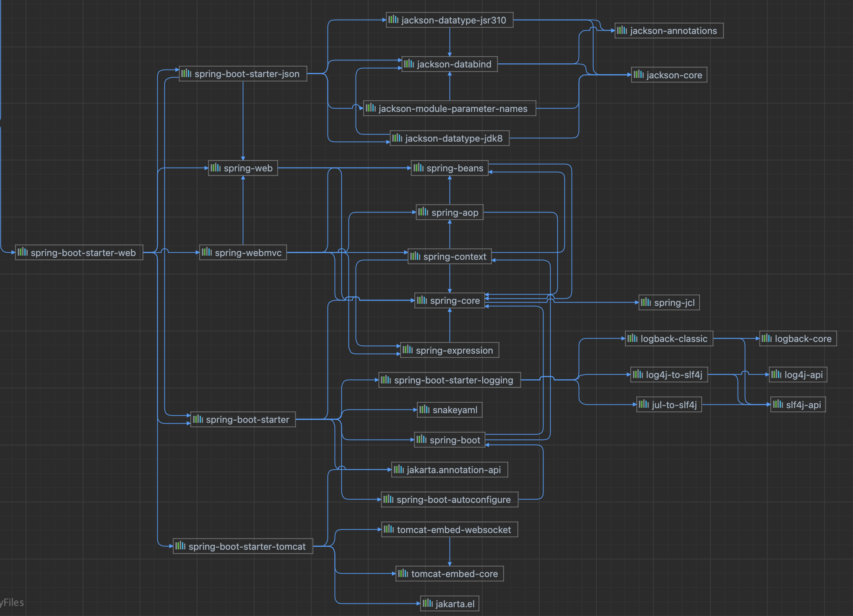Select the log4j-to-slf4j node
This screenshot has height=616, width=853.
pos(674,375)
